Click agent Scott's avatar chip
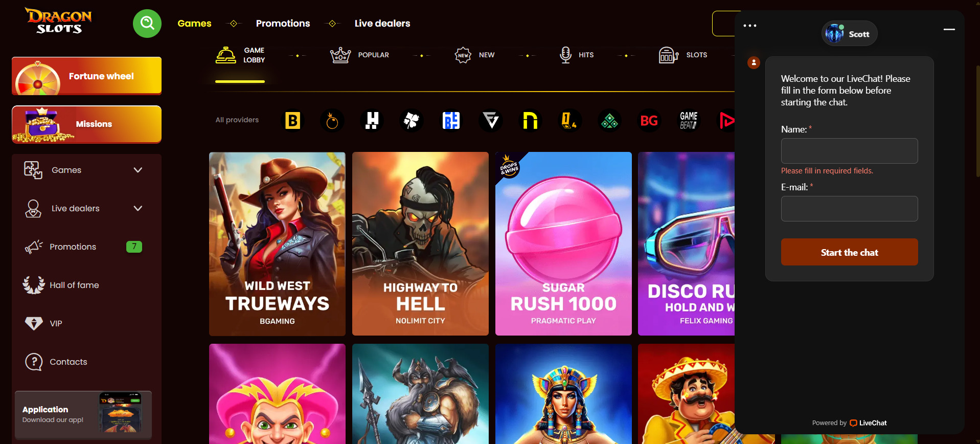Viewport: 980px width, 444px height. pos(849,34)
